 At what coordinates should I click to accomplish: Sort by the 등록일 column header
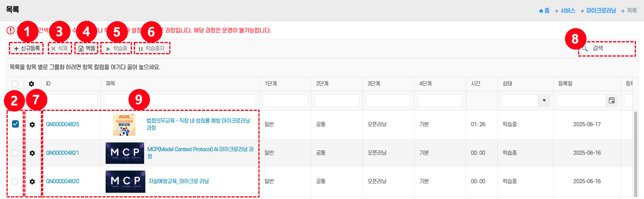(565, 84)
